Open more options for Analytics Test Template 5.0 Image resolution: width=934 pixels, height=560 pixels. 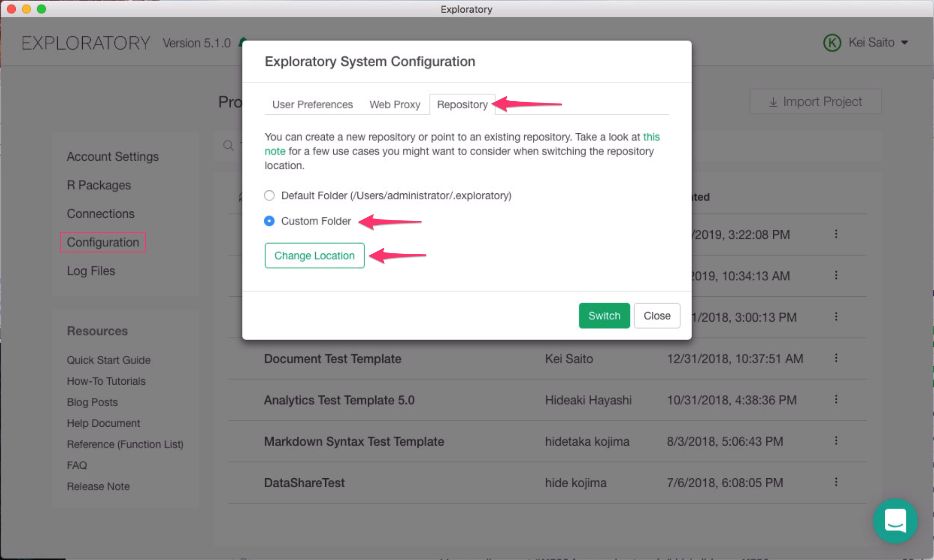(x=836, y=399)
